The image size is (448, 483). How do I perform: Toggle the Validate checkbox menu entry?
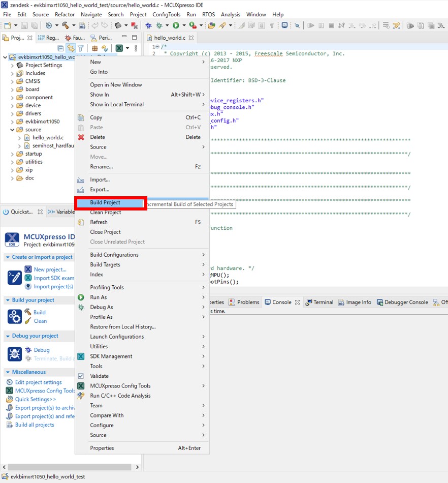(81, 376)
